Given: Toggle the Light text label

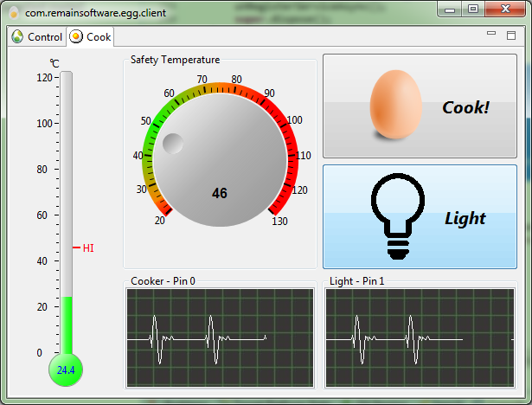Looking at the screenshot, I should pyautogui.click(x=465, y=218).
